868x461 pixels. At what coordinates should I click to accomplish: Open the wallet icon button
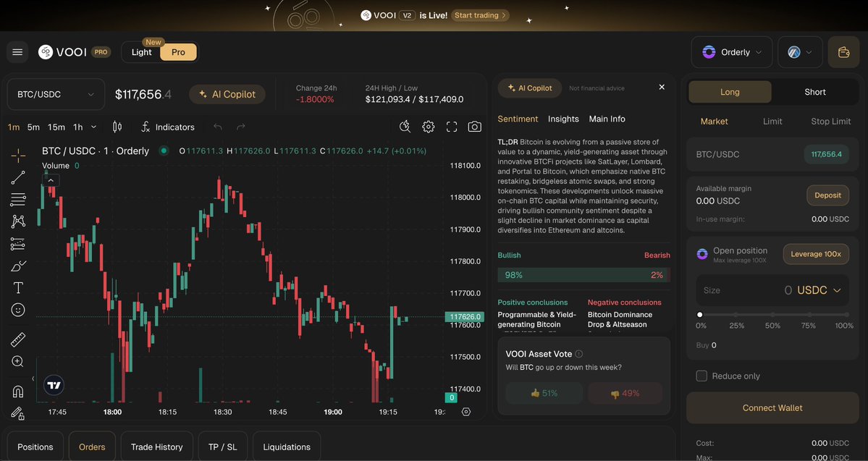pyautogui.click(x=843, y=52)
